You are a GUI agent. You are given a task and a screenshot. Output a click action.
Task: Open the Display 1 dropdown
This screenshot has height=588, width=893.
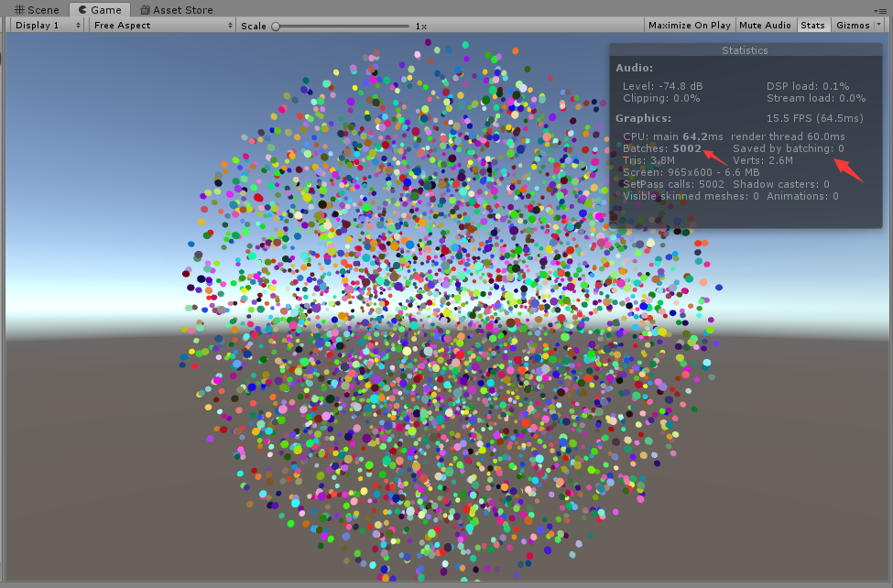[x=48, y=25]
